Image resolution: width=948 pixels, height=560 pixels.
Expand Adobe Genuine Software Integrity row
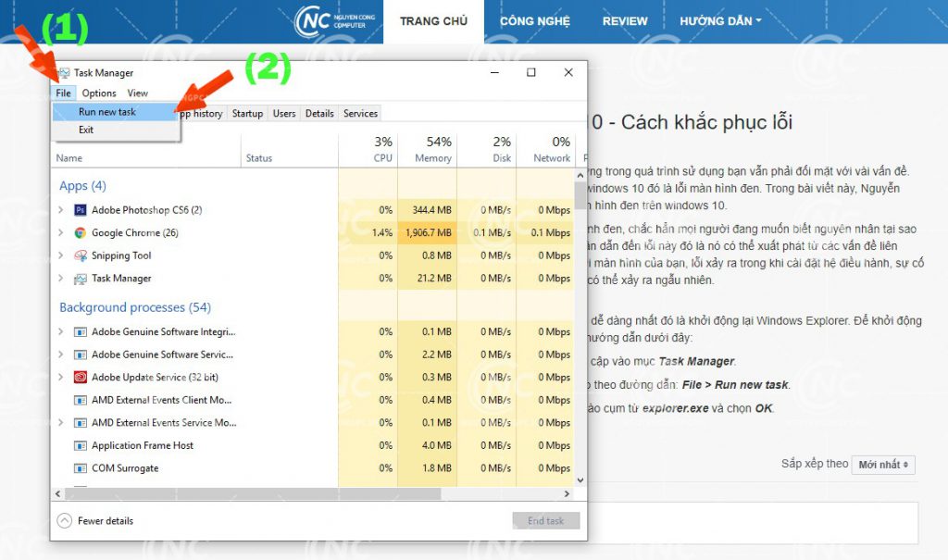(60, 331)
